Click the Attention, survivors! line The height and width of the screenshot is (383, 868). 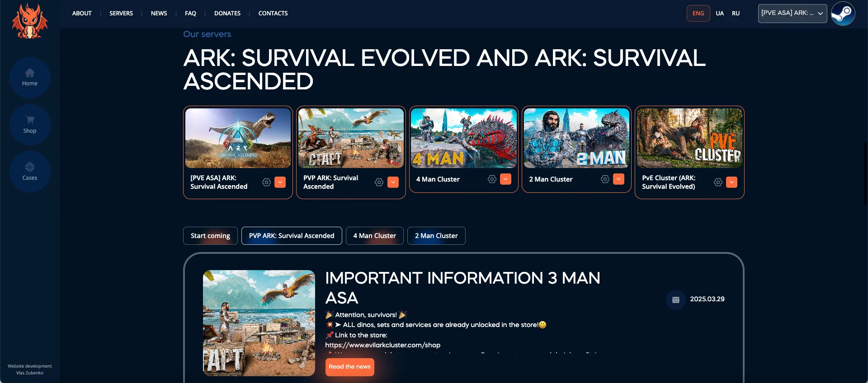pos(366,315)
